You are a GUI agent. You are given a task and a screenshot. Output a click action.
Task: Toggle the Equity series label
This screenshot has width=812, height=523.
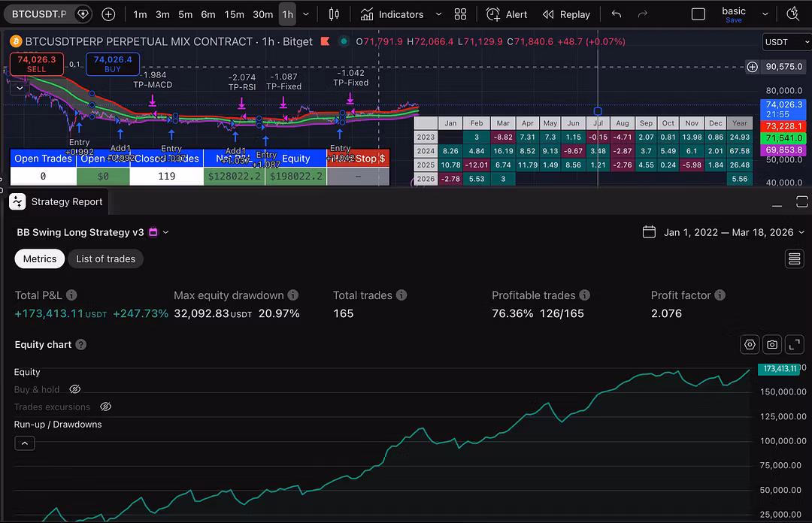pyautogui.click(x=27, y=372)
